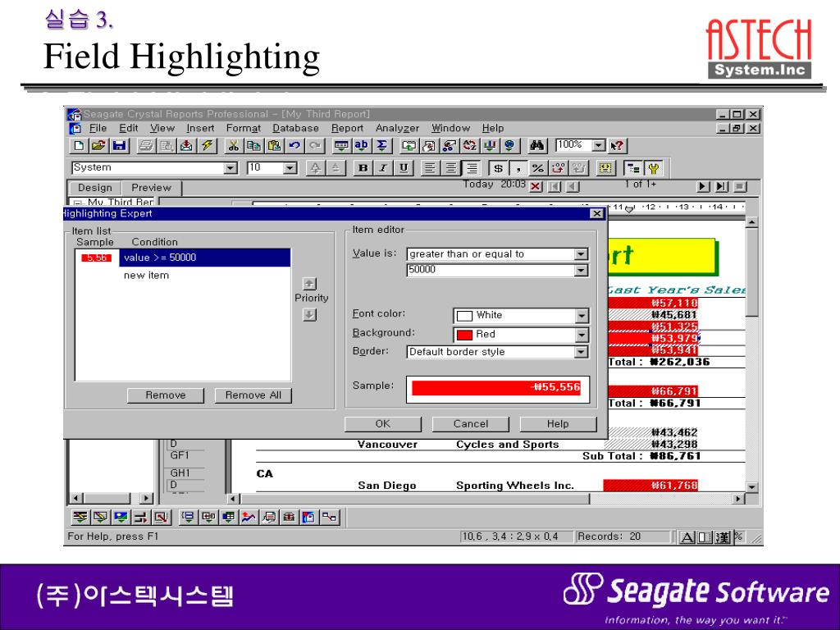Open the Default border style dropdown

581,352
